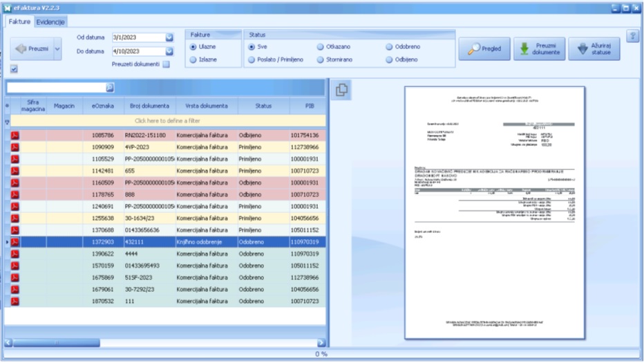Click the Preuzmi button
644x363 pixels.
(32, 49)
